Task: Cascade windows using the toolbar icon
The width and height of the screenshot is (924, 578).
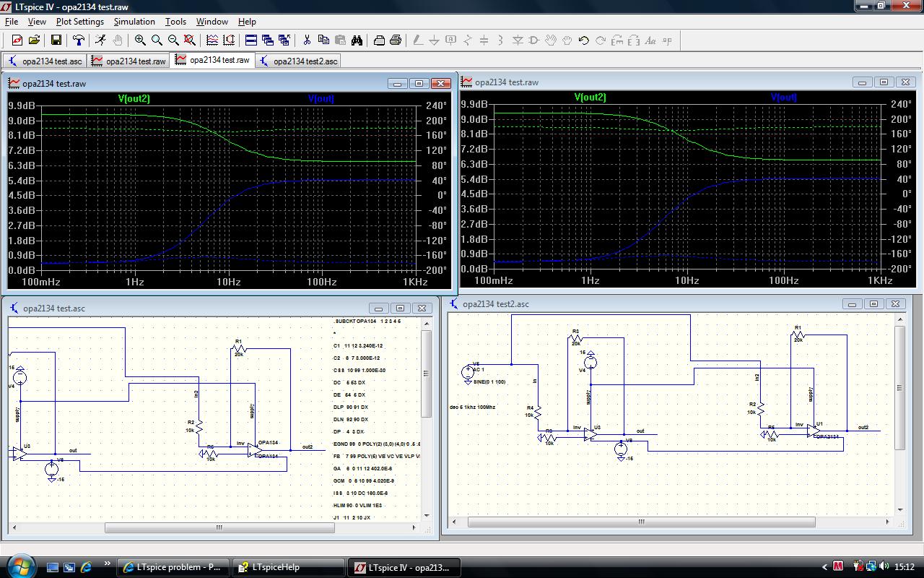Action: (x=268, y=40)
